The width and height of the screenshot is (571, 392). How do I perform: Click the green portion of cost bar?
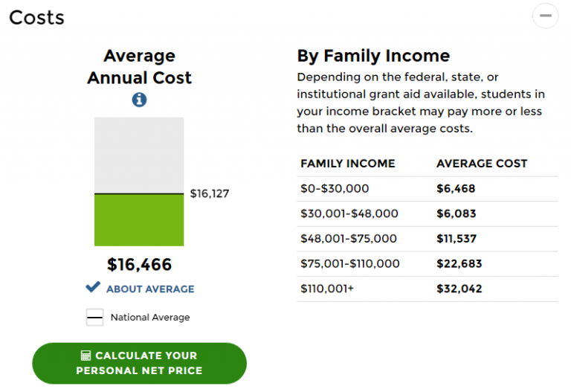coord(139,220)
